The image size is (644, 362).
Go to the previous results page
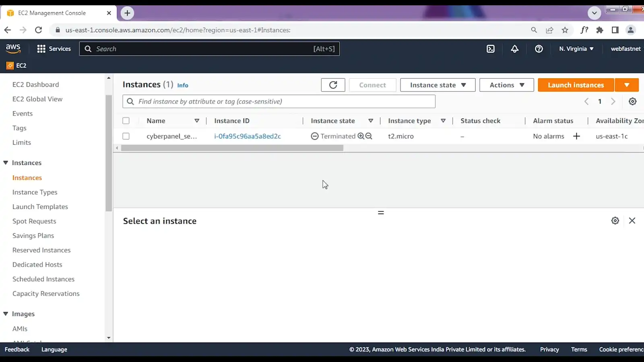coord(586,101)
